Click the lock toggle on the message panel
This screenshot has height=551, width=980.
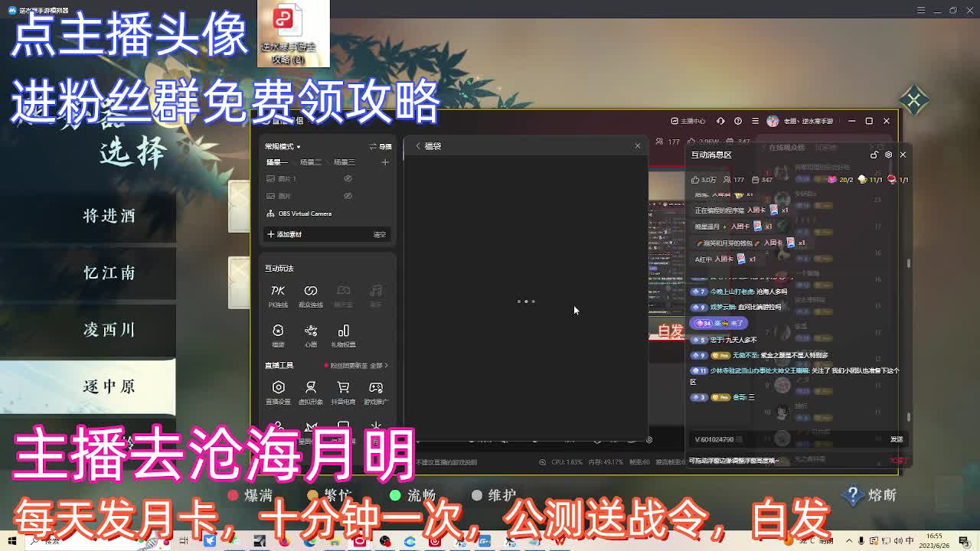click(x=874, y=155)
